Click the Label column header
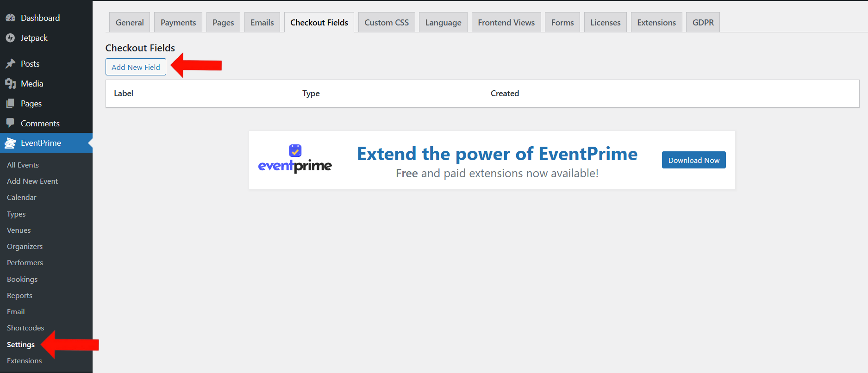Screen dimensions: 868x373 (124, 93)
